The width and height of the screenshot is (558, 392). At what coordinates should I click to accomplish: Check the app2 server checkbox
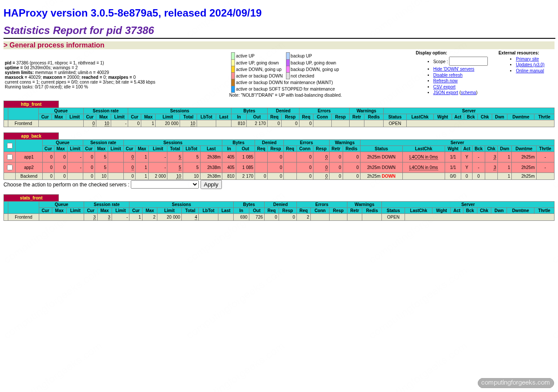coord(10,167)
